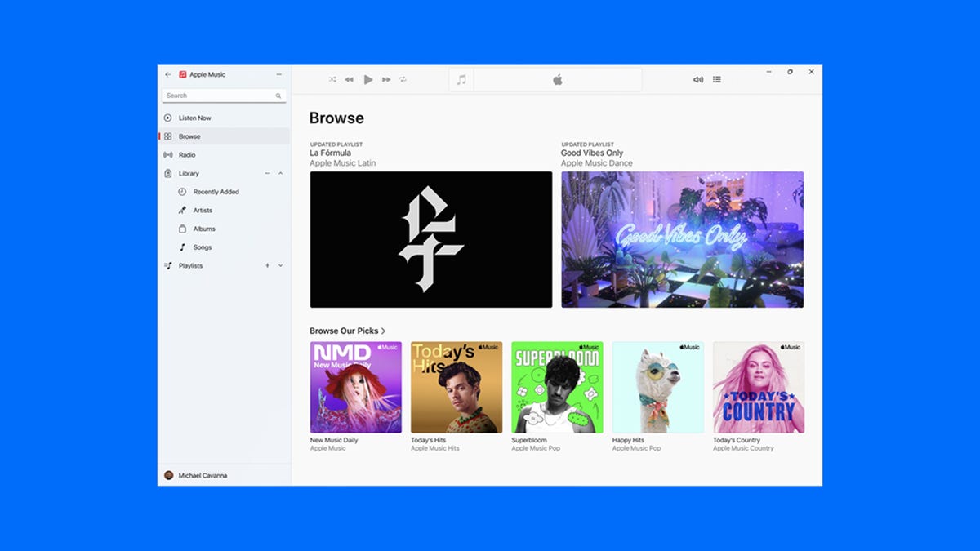Click the Library icon in sidebar

click(168, 173)
